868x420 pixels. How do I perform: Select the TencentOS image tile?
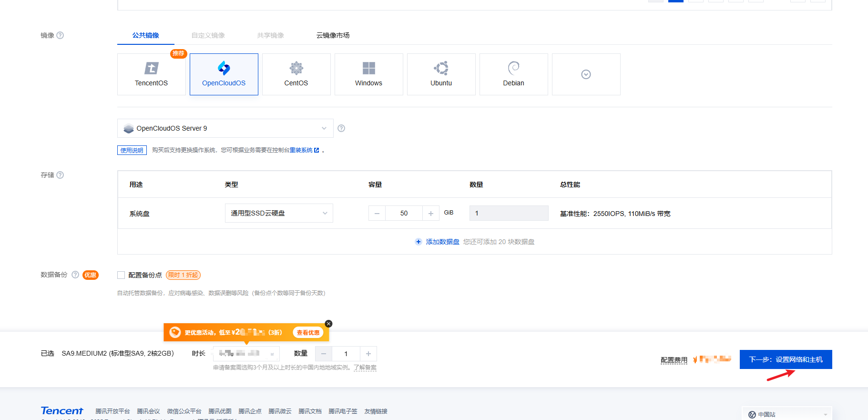(152, 74)
